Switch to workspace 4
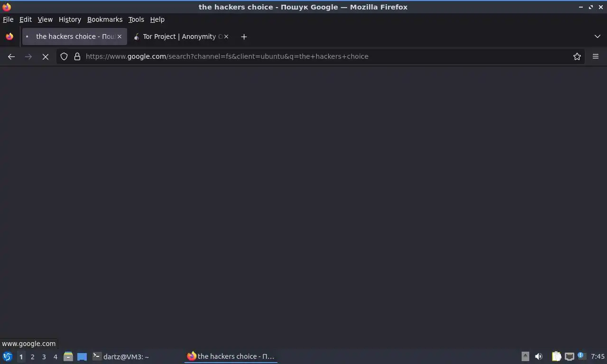The image size is (607, 364). click(55, 357)
